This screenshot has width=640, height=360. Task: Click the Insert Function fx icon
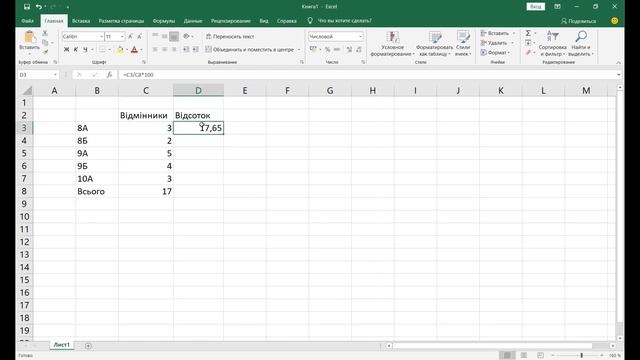[x=109, y=75]
